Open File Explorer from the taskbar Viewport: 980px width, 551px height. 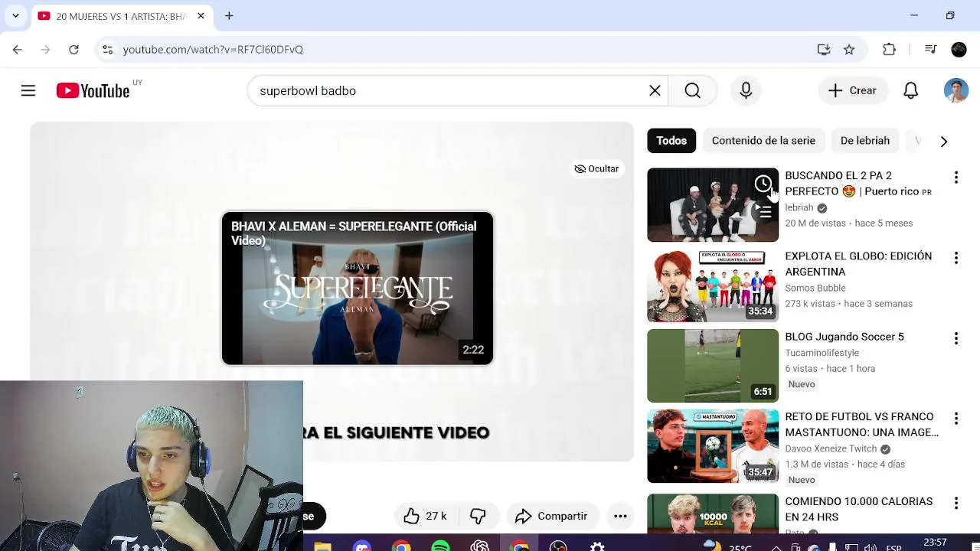pos(322,546)
